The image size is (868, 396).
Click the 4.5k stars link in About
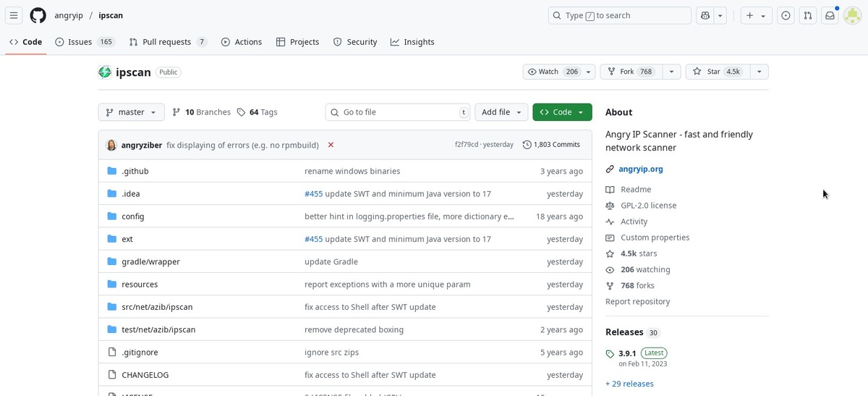(639, 253)
